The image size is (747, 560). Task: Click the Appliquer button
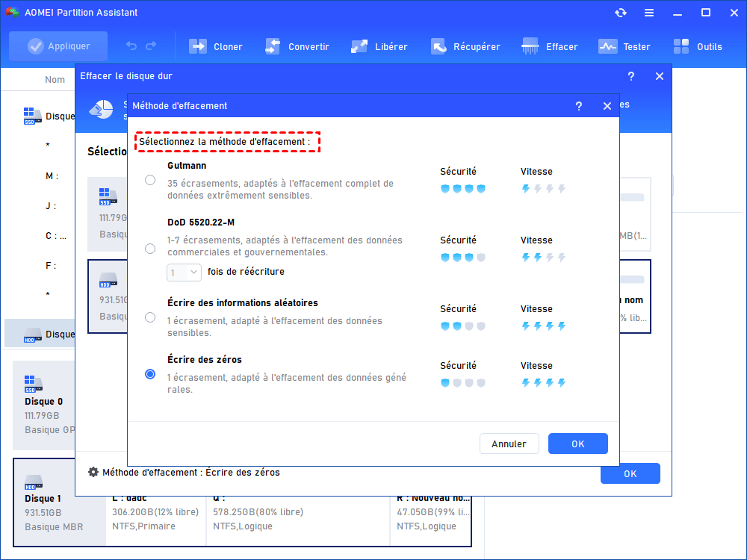click(x=58, y=46)
